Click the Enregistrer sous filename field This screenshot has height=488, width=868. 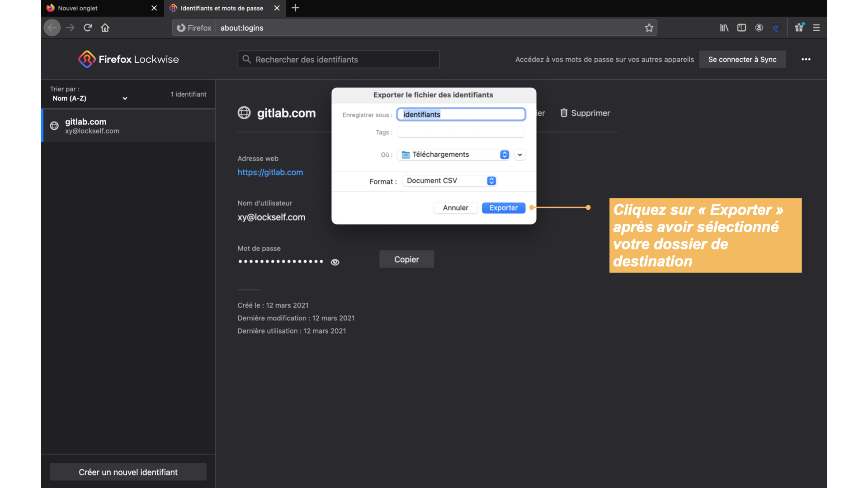[x=461, y=114]
